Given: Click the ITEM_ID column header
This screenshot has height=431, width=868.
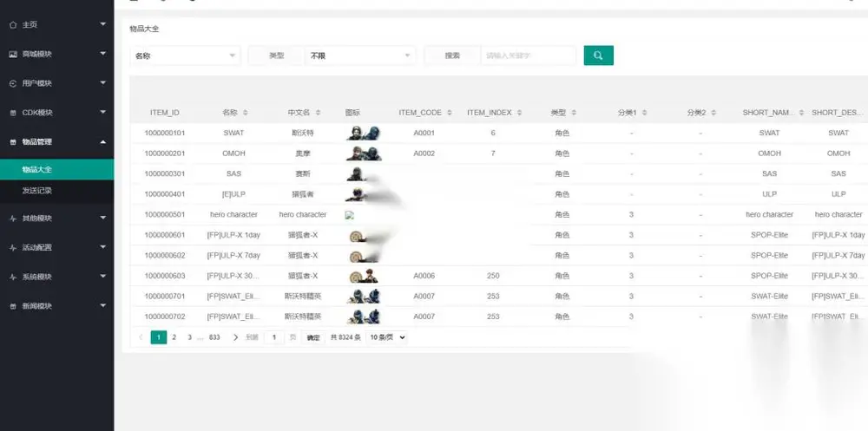Looking at the screenshot, I should (165, 113).
